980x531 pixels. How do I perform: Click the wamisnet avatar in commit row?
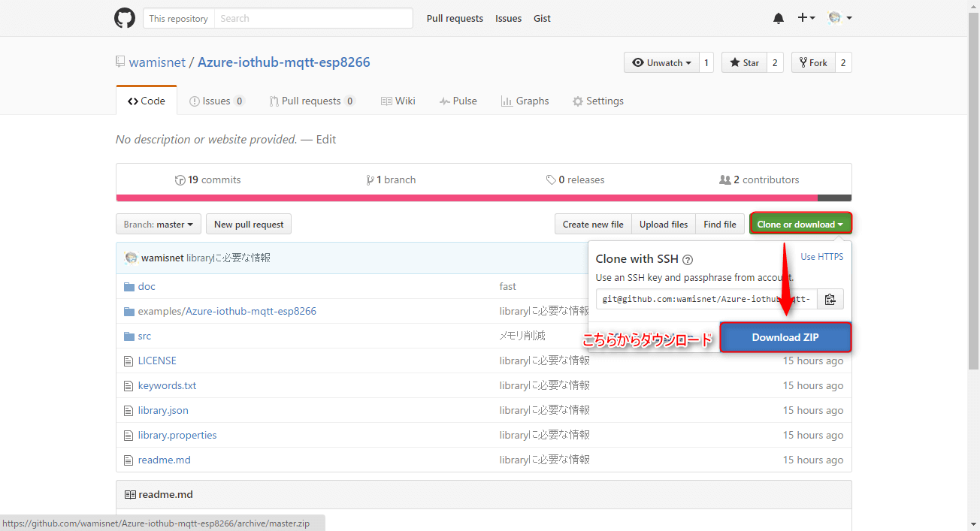pos(132,258)
